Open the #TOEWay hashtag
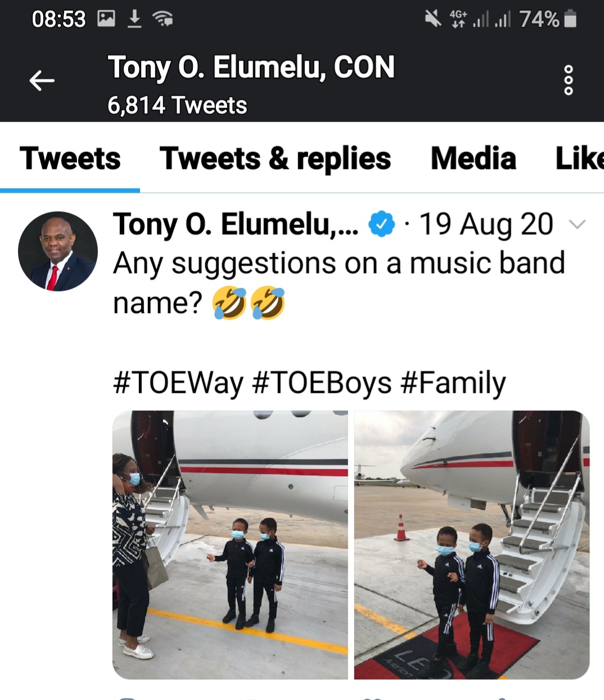The height and width of the screenshot is (700, 604). (x=178, y=383)
